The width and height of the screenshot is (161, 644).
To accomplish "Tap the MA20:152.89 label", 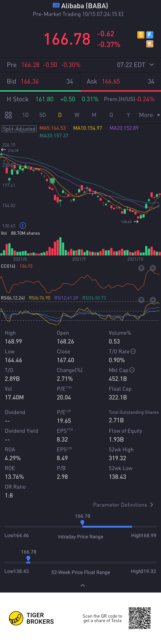I will (x=124, y=128).
